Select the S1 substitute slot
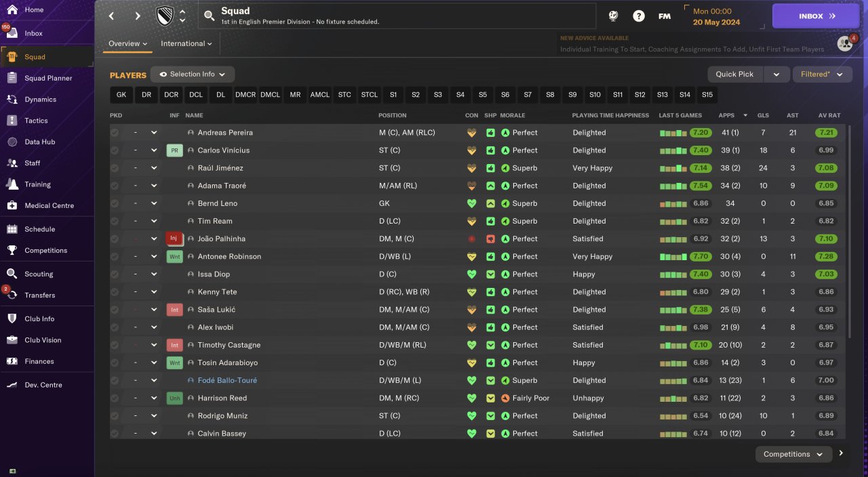The height and width of the screenshot is (477, 868). pos(393,95)
